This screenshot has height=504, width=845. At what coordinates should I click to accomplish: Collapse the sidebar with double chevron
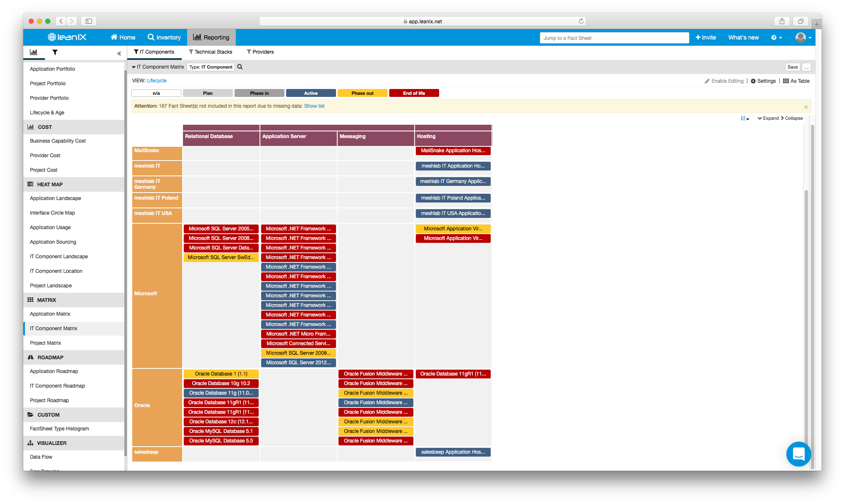tap(119, 53)
